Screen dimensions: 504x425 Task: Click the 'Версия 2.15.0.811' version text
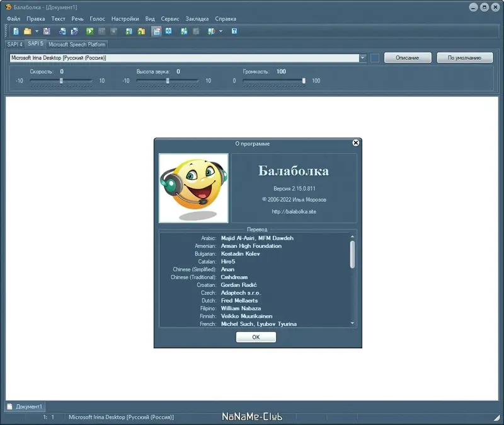coord(294,189)
